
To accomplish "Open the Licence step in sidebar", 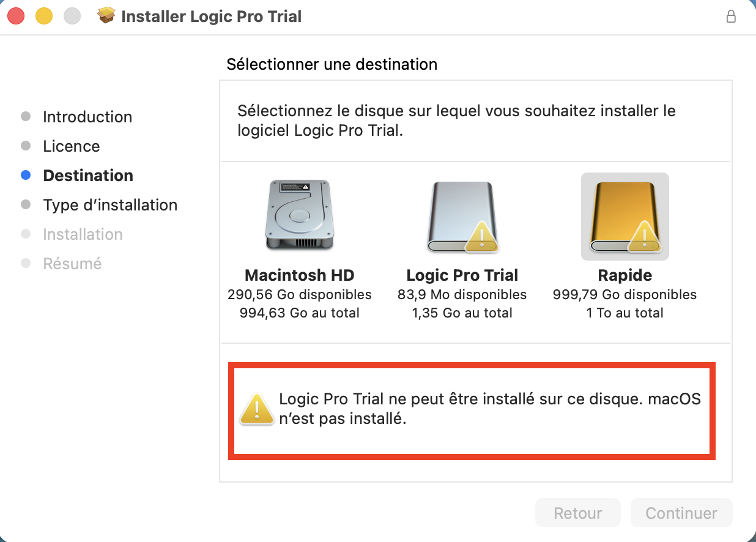I will pos(71,146).
